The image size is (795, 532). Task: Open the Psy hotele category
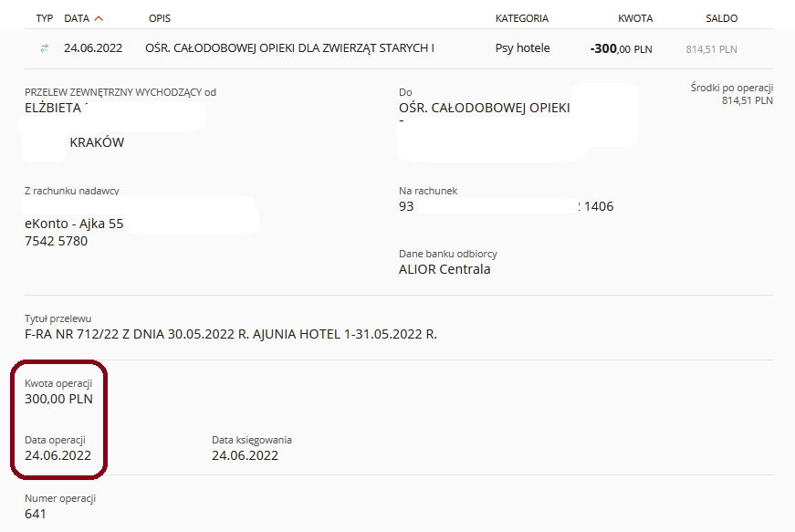(x=522, y=48)
